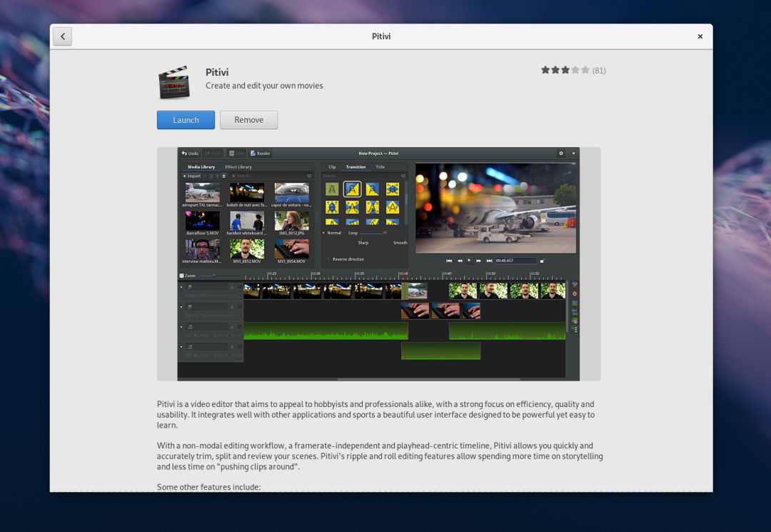This screenshot has width=771, height=532.
Task: Collapse the second video track arrow
Action: tap(181, 307)
